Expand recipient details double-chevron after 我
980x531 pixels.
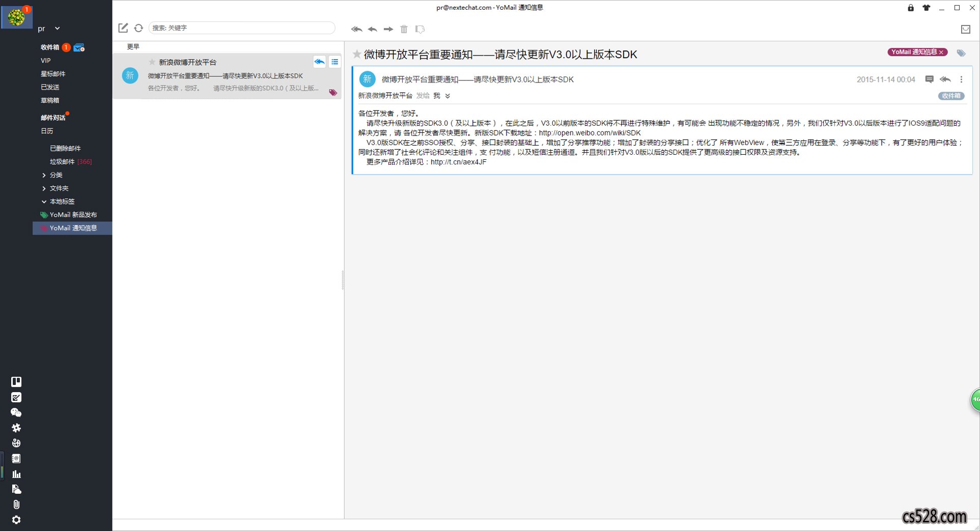pyautogui.click(x=447, y=96)
